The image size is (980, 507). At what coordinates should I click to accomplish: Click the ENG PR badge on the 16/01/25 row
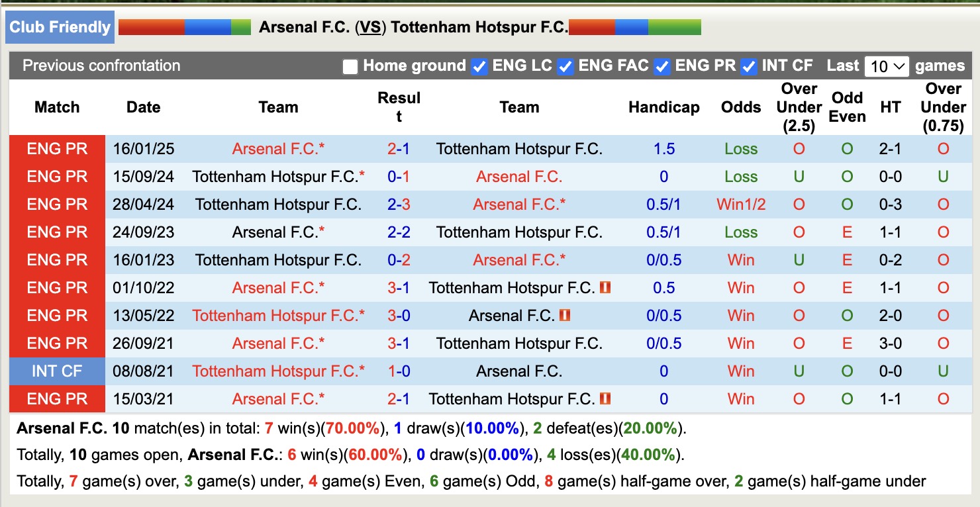click(x=56, y=148)
